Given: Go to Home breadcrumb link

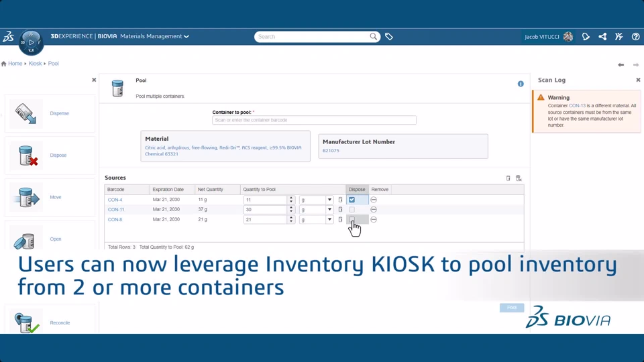Looking at the screenshot, I should (15, 64).
